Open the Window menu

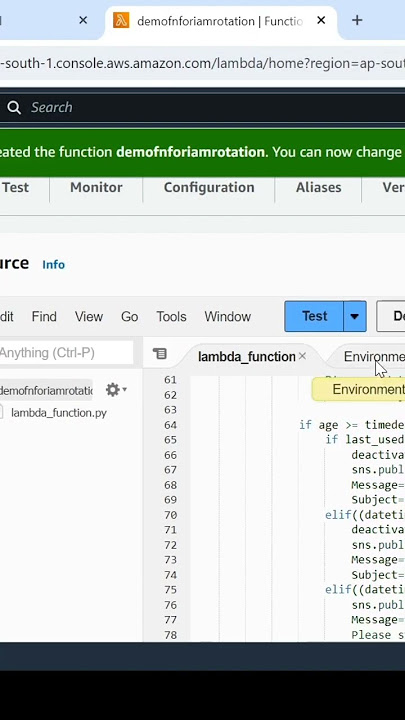[x=228, y=316]
